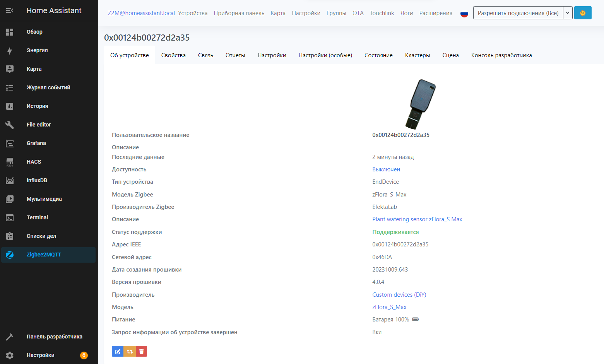Toggle the sun theme switch button
The image size is (604, 364).
point(582,13)
